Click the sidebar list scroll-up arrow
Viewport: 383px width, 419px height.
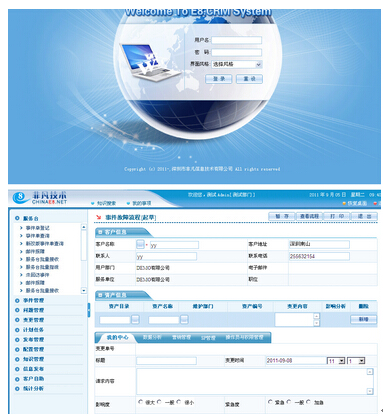point(84,227)
